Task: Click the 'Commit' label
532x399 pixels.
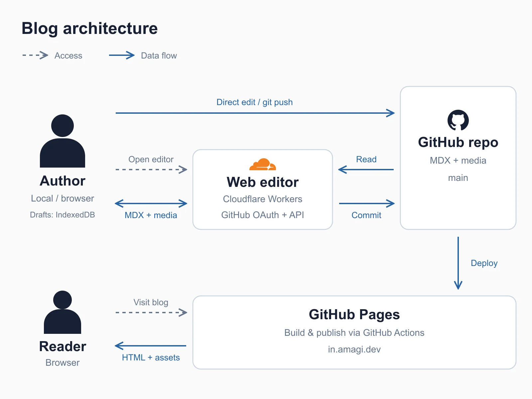Action: coord(366,215)
